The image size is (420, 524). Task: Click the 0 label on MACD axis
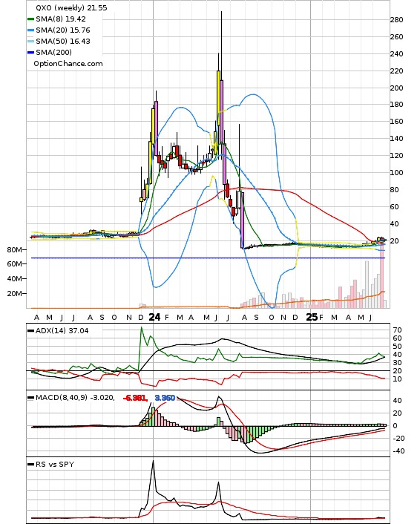[x=396, y=426]
